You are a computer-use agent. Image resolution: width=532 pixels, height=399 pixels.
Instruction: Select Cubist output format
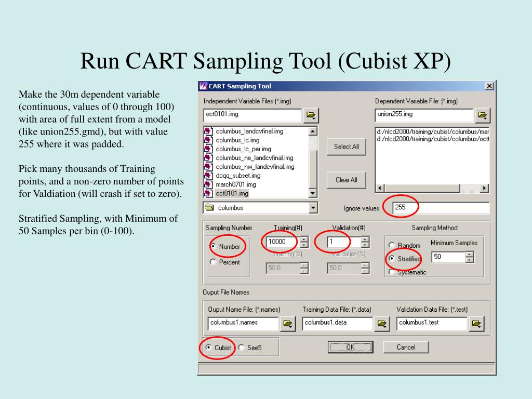point(209,348)
